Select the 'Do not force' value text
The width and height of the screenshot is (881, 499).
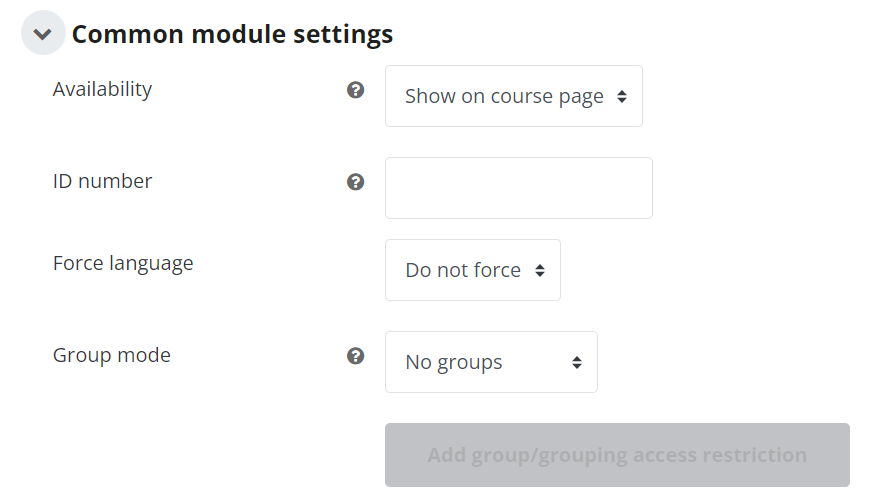pyautogui.click(x=463, y=270)
